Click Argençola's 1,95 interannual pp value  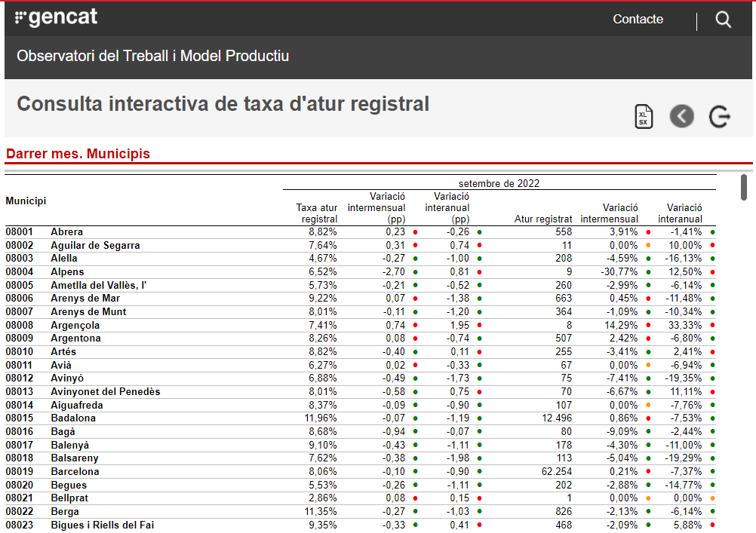point(459,325)
